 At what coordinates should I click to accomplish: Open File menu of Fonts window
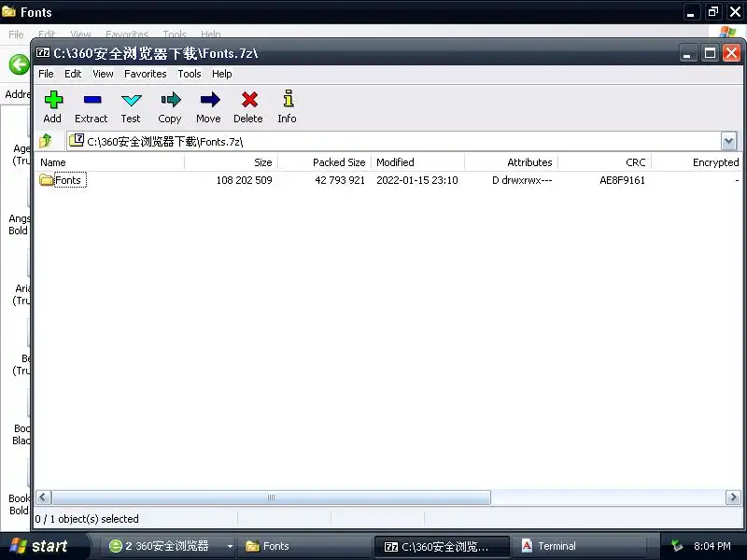(16, 35)
